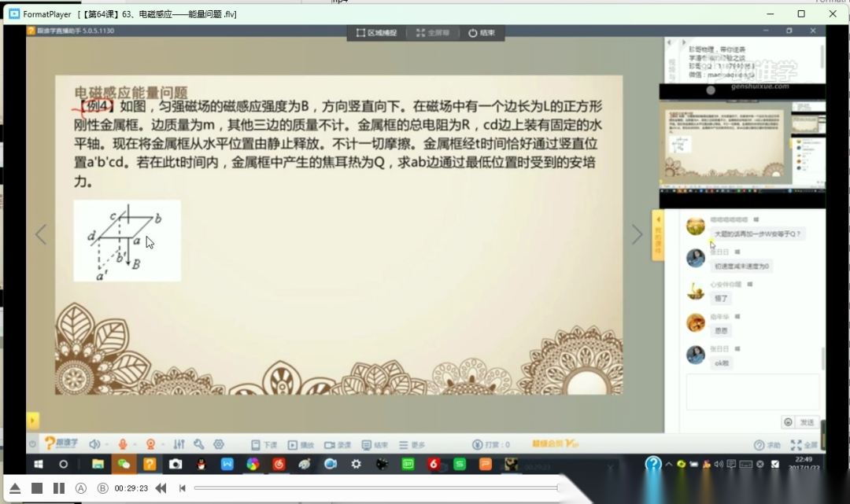Toggle the microphone icon in bottom toolbar
Viewport: 850px width, 504px height.
tap(123, 444)
